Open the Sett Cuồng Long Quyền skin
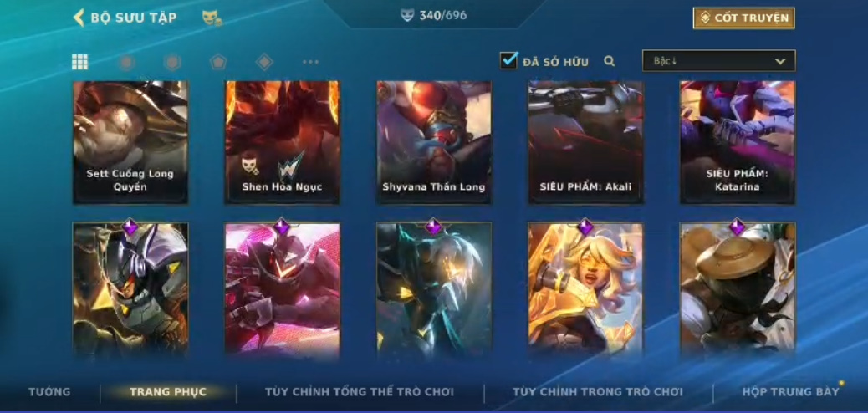This screenshot has height=413, width=868. click(130, 142)
